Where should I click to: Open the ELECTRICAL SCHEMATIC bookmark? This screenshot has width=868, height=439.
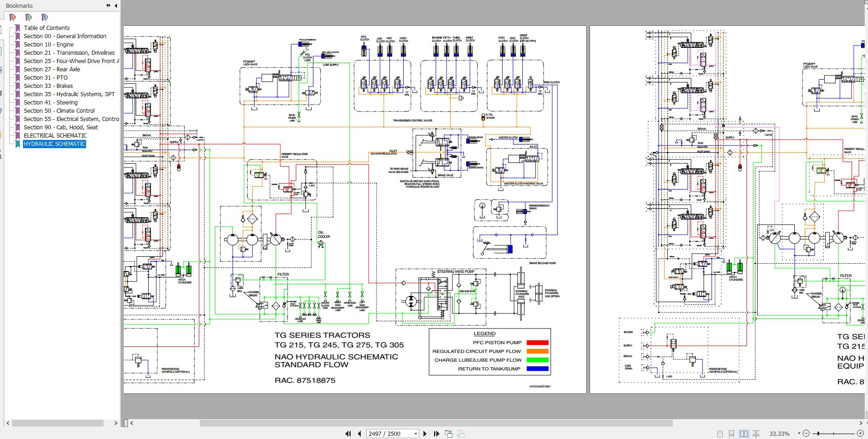(55, 136)
